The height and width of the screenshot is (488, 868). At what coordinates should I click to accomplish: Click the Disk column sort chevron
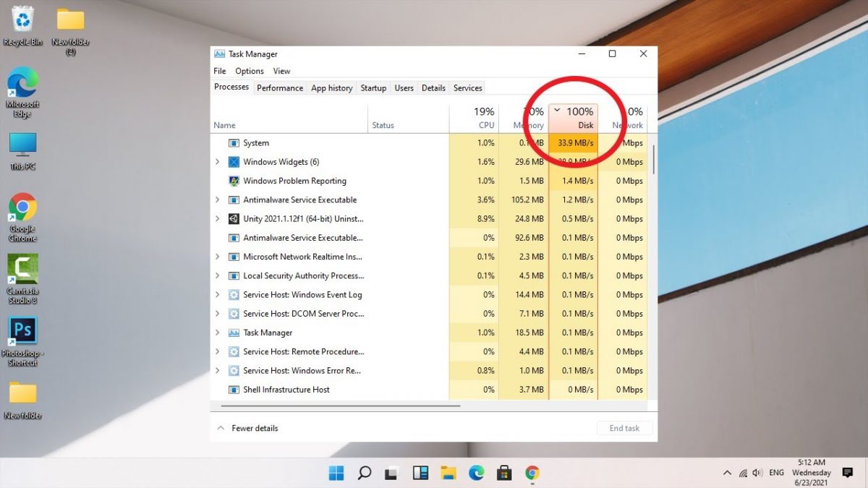pyautogui.click(x=556, y=111)
